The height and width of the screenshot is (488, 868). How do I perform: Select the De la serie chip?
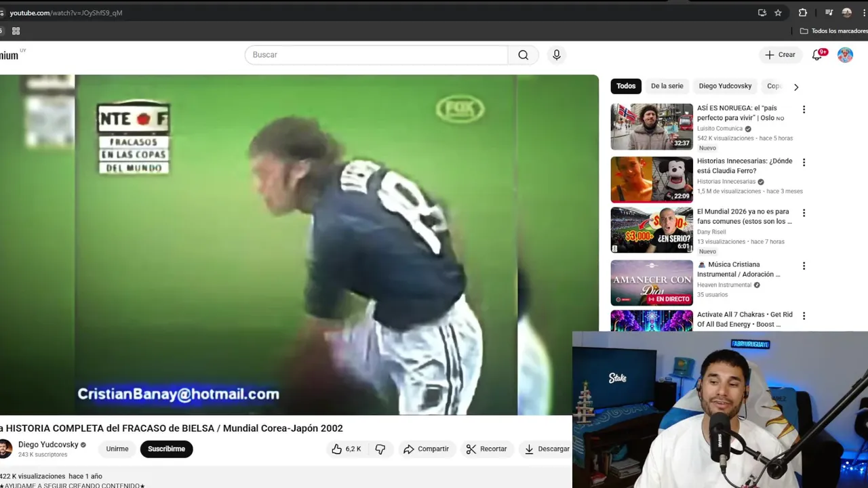tap(667, 86)
